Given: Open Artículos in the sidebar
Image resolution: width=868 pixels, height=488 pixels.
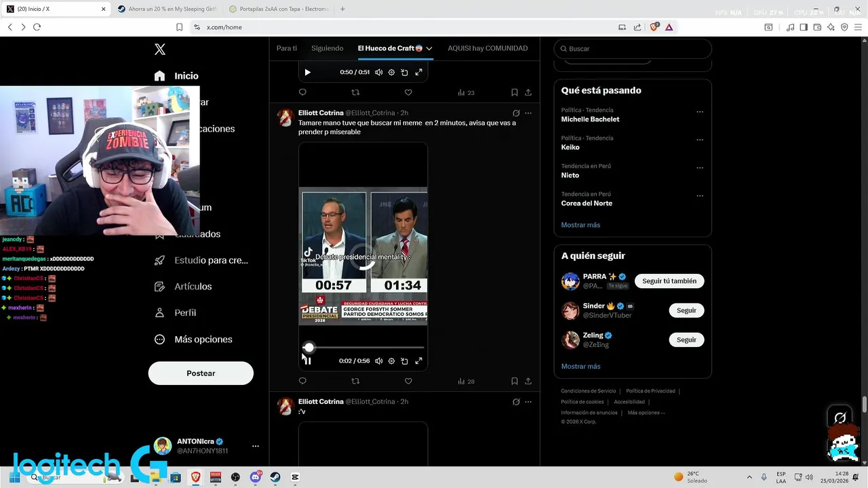Looking at the screenshot, I should pyautogui.click(x=183, y=287).
